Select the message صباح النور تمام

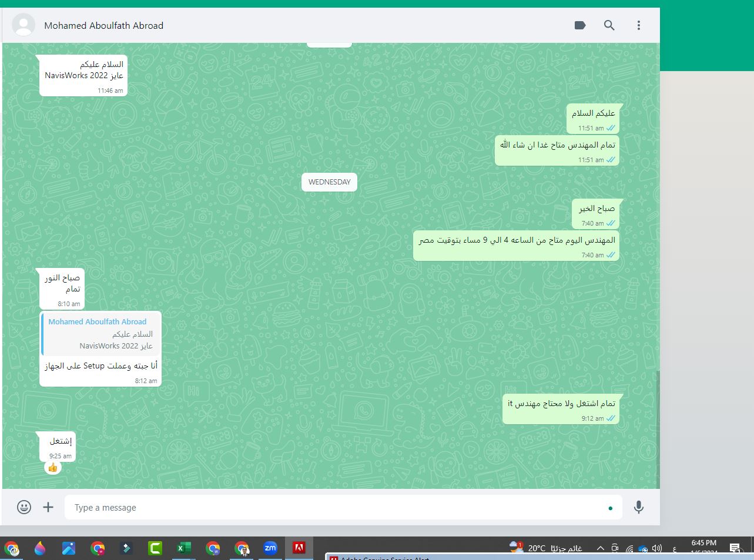click(62, 289)
